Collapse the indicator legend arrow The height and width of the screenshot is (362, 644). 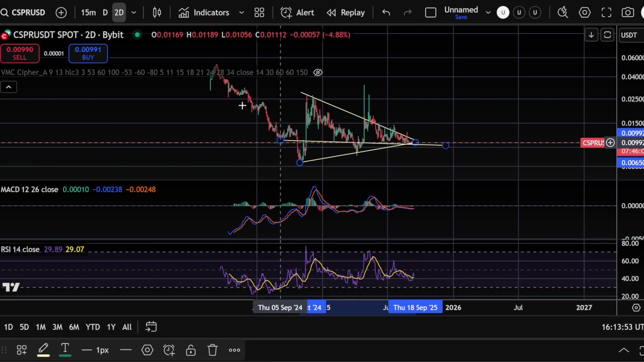9,87
